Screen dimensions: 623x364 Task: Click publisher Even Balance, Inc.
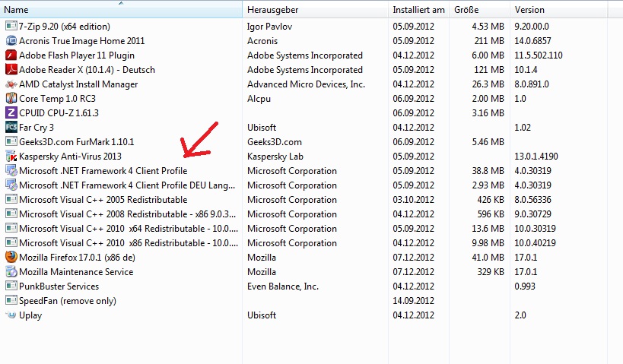[283, 286]
